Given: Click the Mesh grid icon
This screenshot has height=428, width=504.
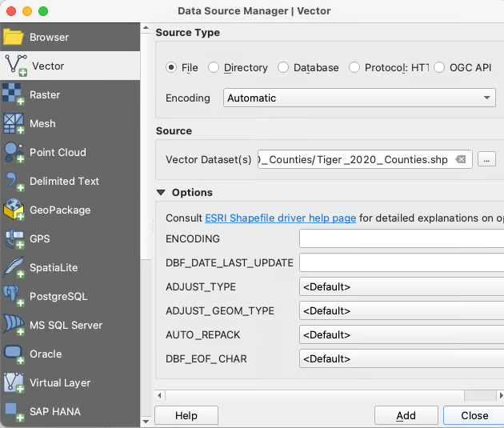Looking at the screenshot, I should click(13, 123).
